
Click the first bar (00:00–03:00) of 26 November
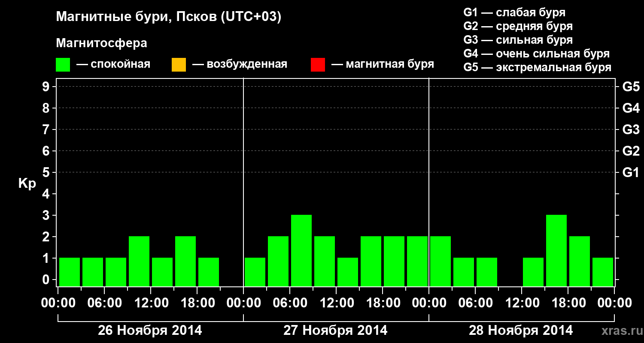(x=70, y=272)
